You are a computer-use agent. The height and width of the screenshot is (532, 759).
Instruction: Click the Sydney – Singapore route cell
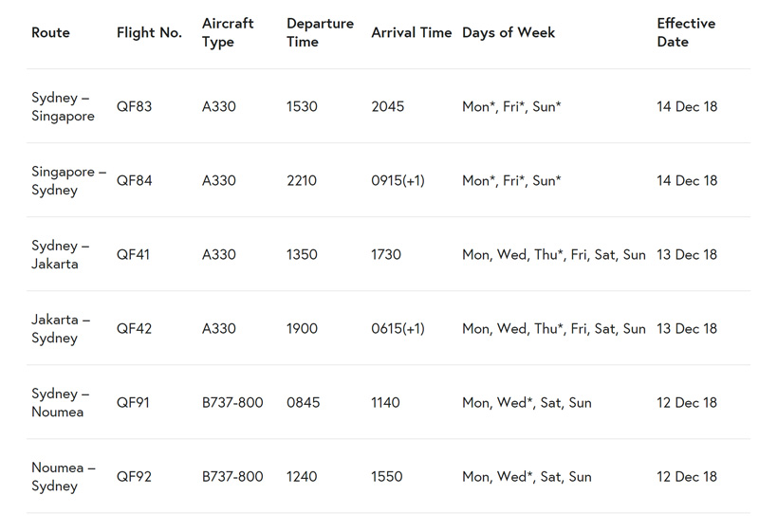pos(63,106)
